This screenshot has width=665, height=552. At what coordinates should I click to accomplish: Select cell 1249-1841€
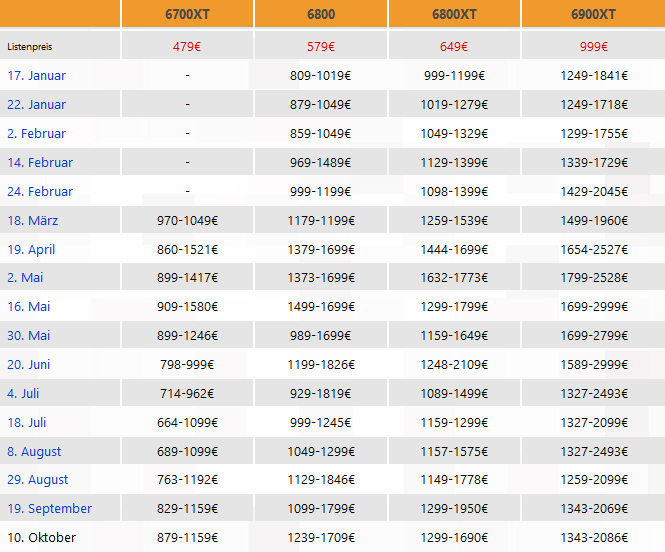click(x=594, y=75)
